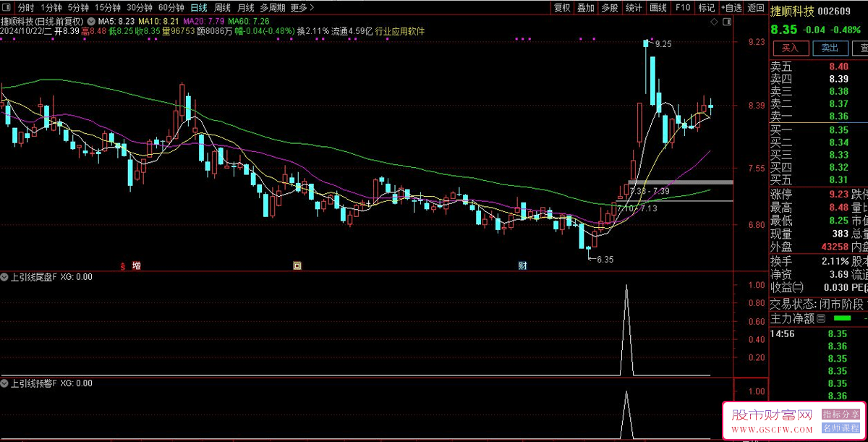Screen dimensions: 868x442
Task: Switch to the 分时 chart
Action: [26, 8]
